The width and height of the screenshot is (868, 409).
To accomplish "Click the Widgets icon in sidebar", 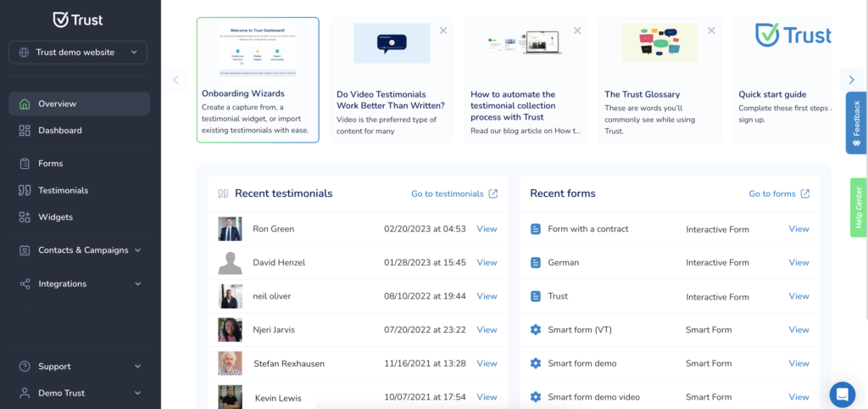I will [x=25, y=217].
